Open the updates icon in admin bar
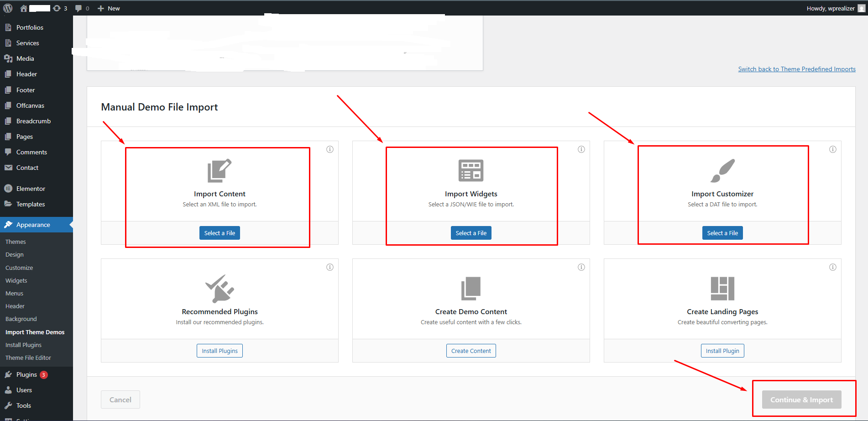This screenshot has width=868, height=421. [59, 8]
